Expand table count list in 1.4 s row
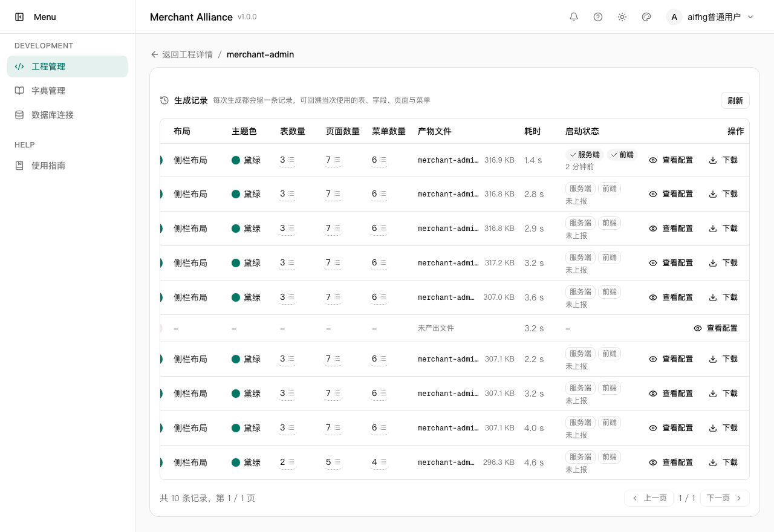This screenshot has width=774, height=532. (291, 160)
